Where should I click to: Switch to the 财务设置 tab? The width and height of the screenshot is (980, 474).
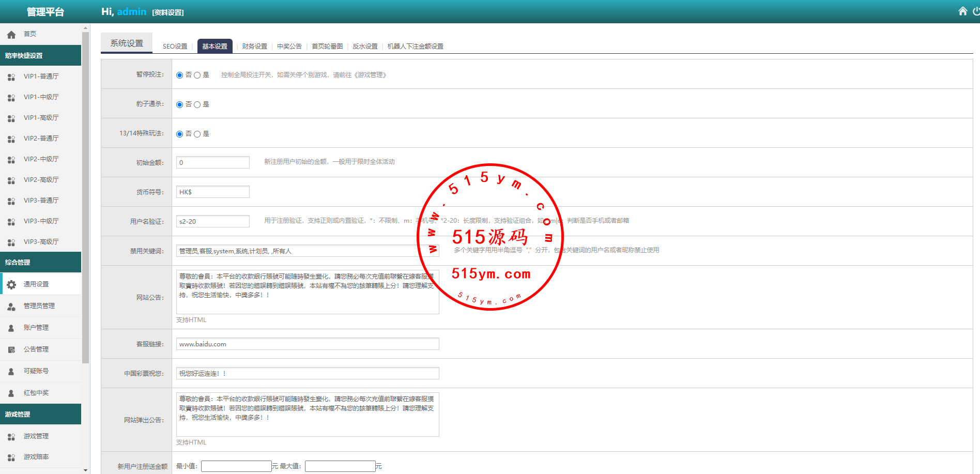click(254, 47)
